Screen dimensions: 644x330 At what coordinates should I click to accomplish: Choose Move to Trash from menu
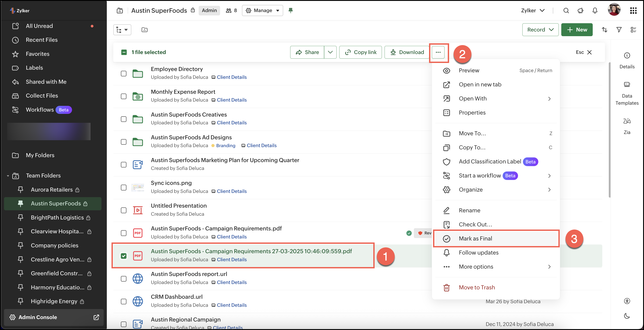[477, 287]
